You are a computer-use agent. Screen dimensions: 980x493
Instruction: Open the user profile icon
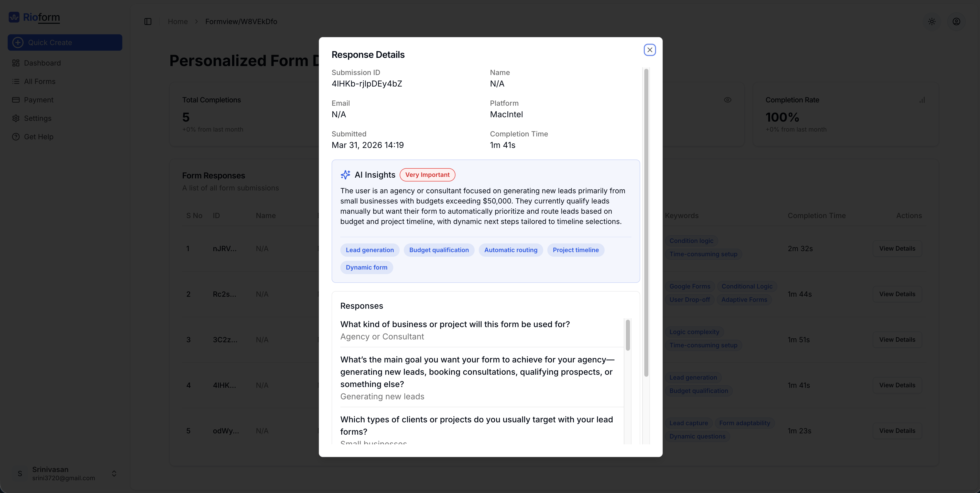click(x=956, y=22)
